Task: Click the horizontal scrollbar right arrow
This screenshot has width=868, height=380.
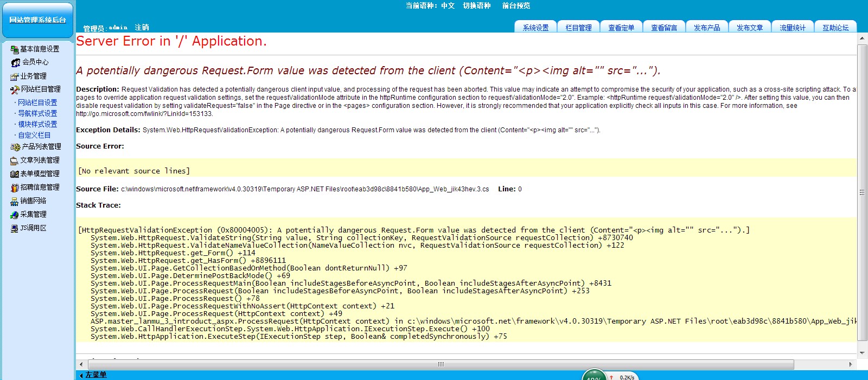Action: click(850, 364)
